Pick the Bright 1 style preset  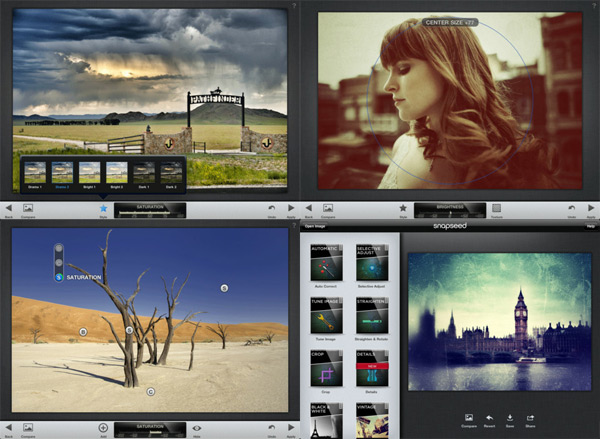point(90,173)
